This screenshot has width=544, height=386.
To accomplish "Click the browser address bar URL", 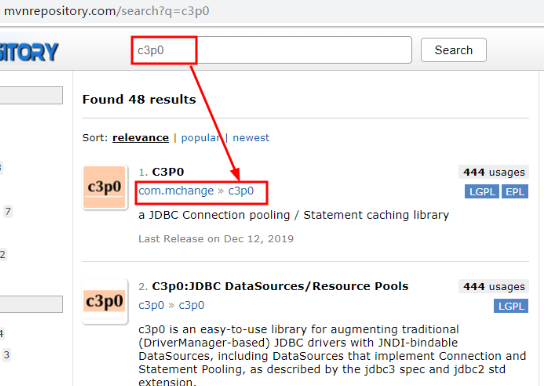I will click(x=107, y=11).
